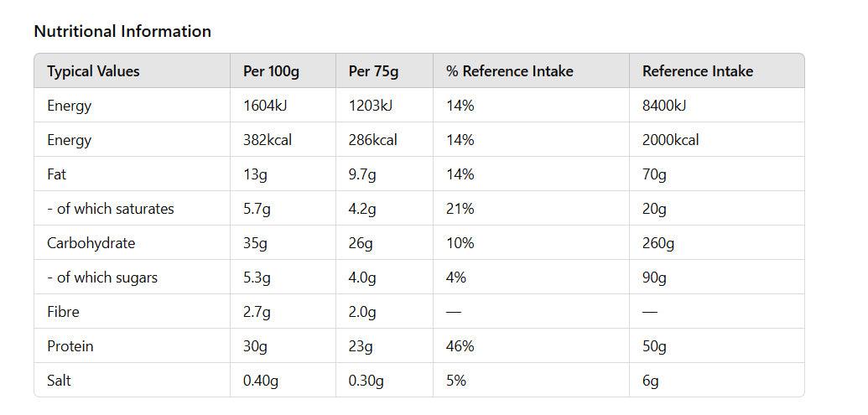The width and height of the screenshot is (868, 415).
Task: Click the Protein 46% reference value
Action: [460, 346]
